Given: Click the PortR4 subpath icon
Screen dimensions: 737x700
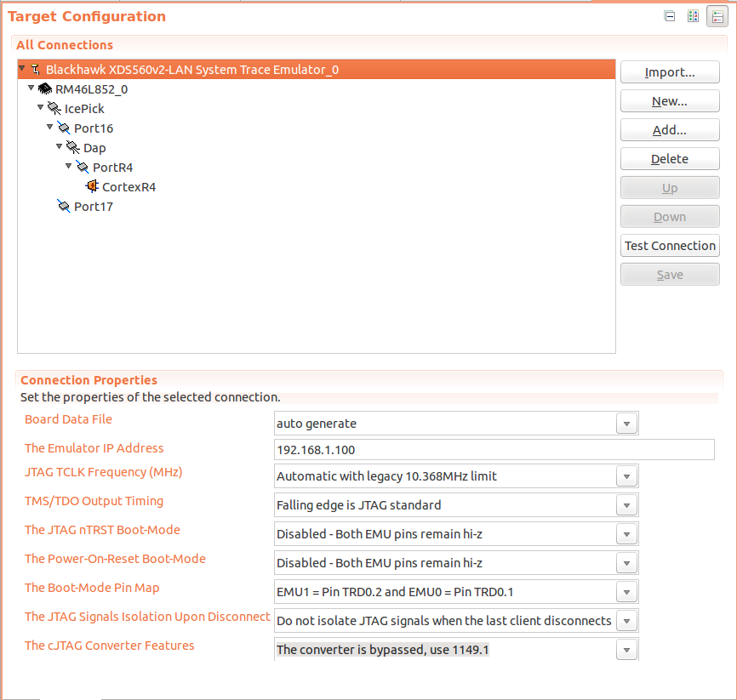Looking at the screenshot, I should pyautogui.click(x=83, y=167).
